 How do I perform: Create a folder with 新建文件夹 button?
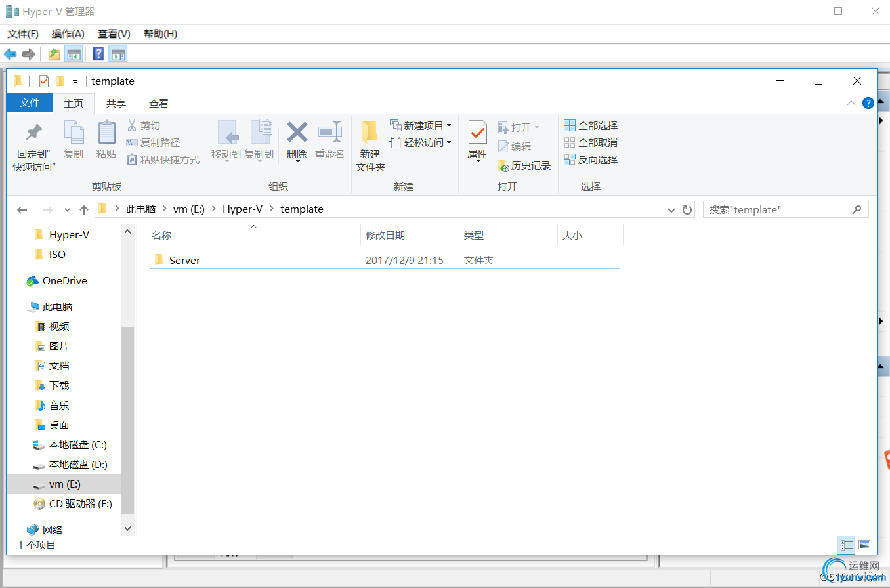(370, 146)
